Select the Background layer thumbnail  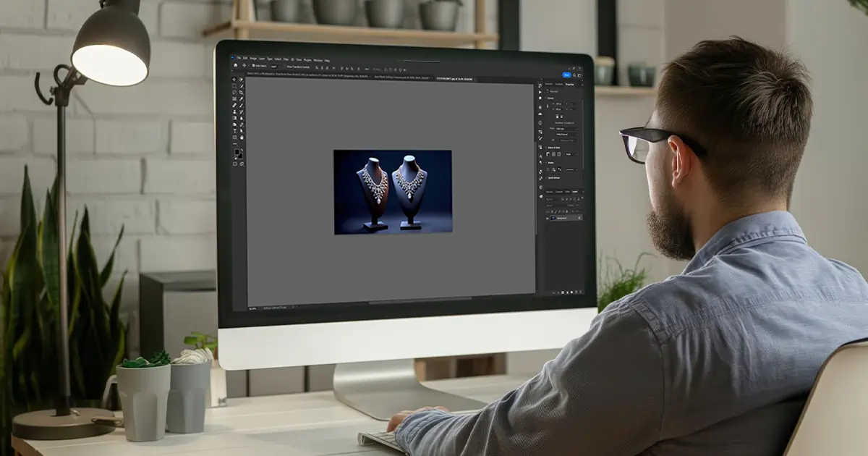[553, 217]
